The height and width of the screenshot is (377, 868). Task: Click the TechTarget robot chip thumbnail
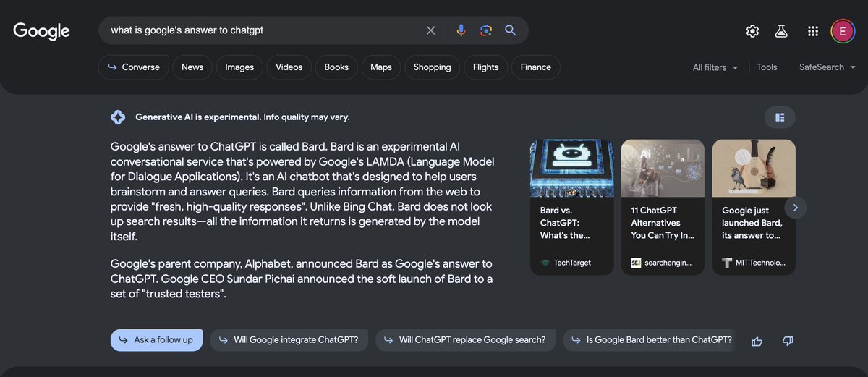[x=571, y=168]
